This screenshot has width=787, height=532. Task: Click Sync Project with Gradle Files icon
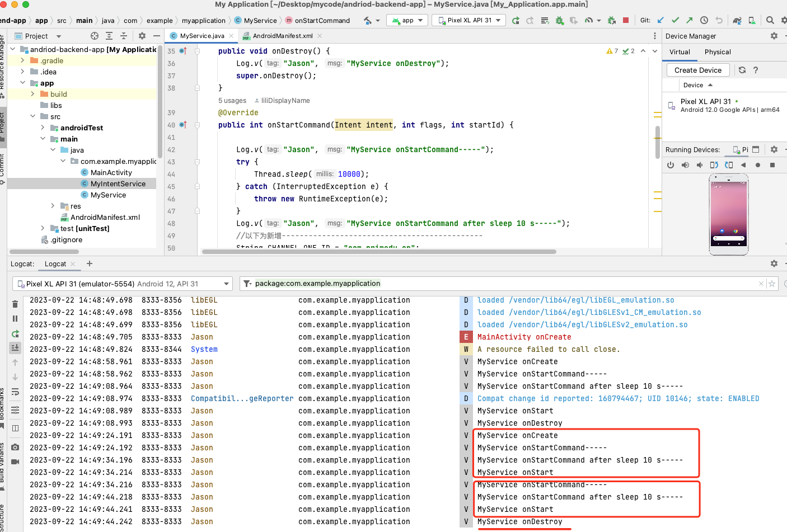tap(737, 21)
